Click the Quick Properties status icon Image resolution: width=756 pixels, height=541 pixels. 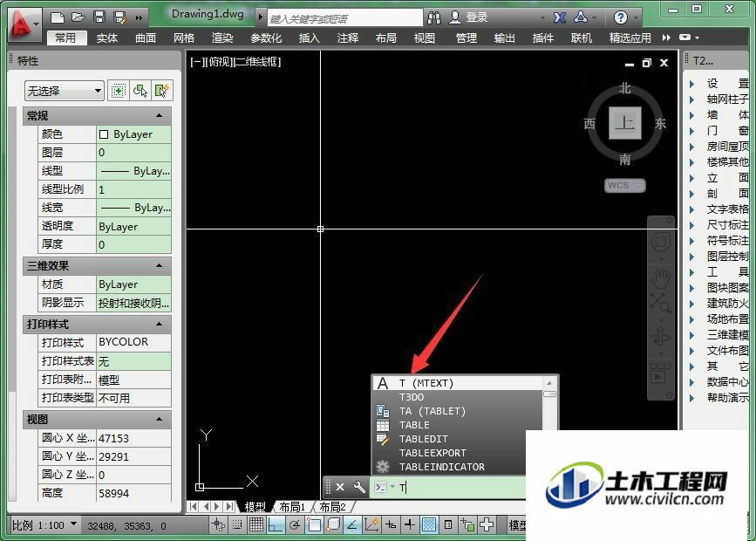(448, 524)
